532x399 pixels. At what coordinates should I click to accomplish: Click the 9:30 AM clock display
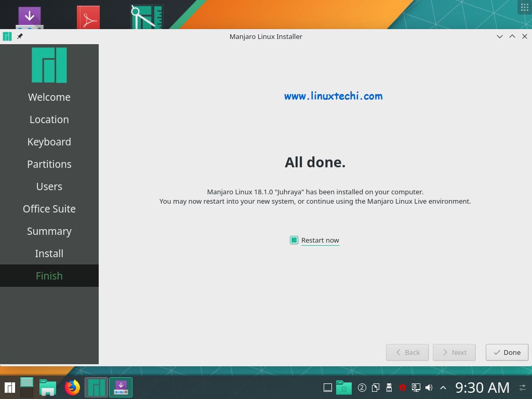[x=482, y=387]
